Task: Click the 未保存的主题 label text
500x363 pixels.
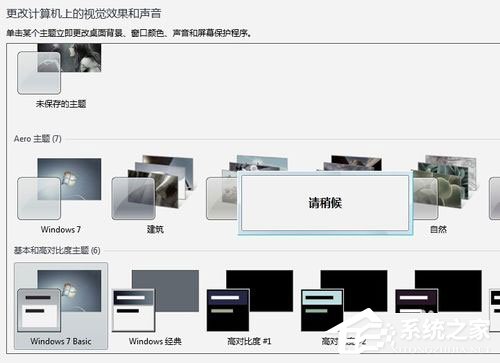Action: pos(61,104)
